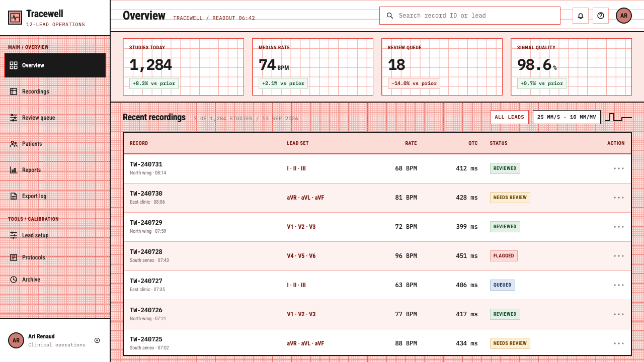The image size is (644, 362).
Task: Click the sidebar user avatar AR
Action: (16, 340)
